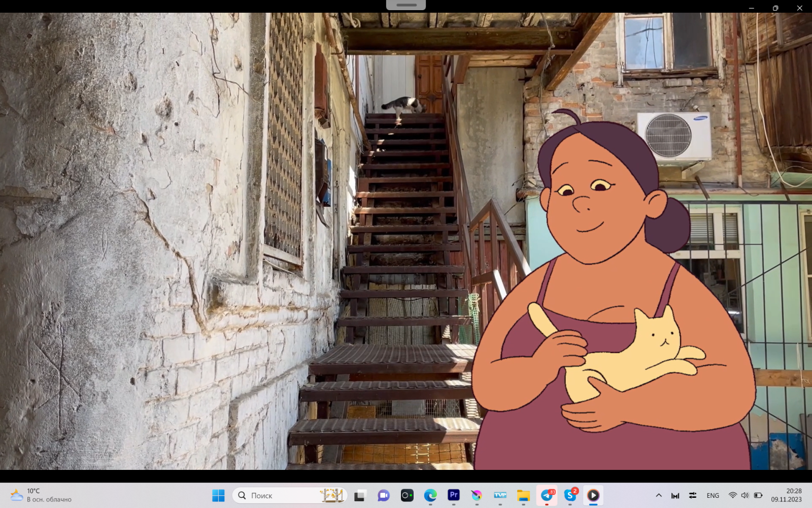Click the snap handle at top center
The image size is (812, 508).
click(406, 5)
